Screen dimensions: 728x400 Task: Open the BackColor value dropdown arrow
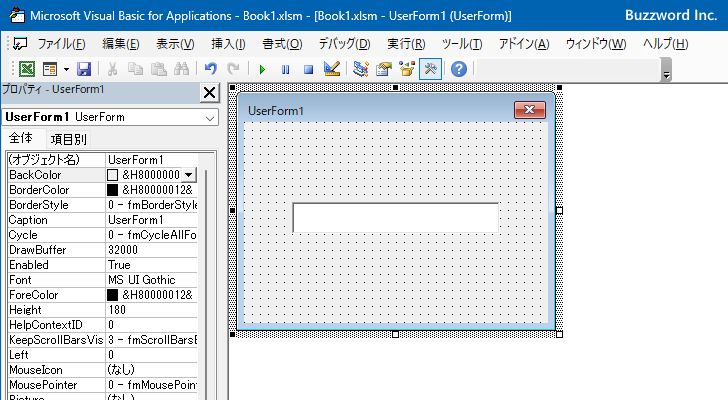(x=188, y=175)
